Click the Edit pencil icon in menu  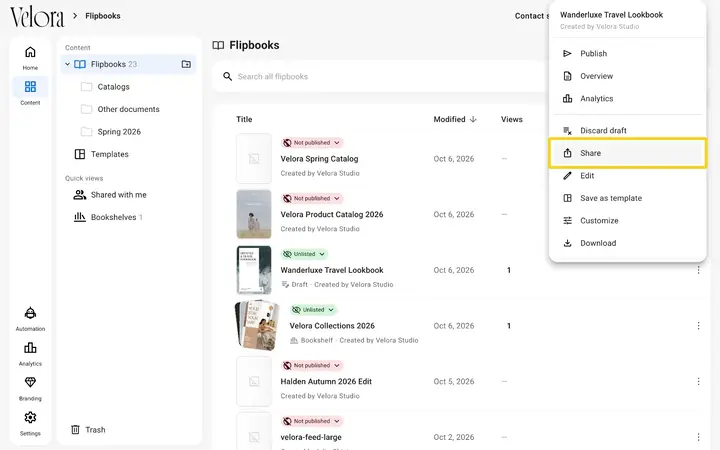pos(568,176)
